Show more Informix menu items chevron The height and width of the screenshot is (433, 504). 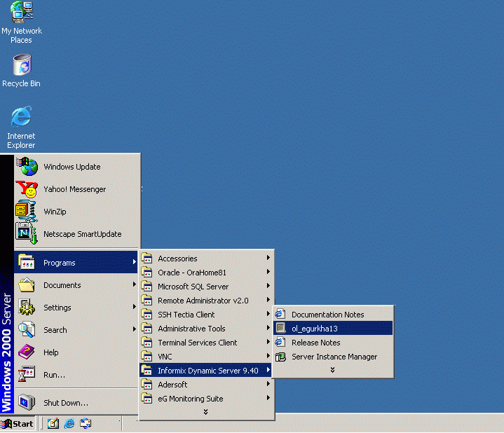point(333,370)
